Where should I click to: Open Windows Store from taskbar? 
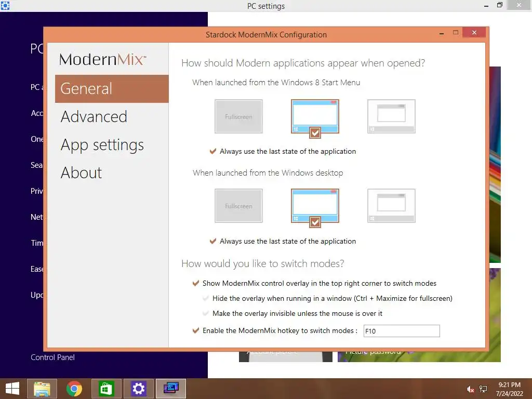click(106, 389)
